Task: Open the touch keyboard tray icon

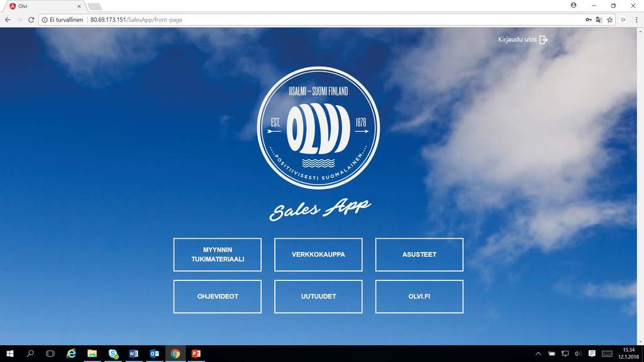Action: click(607, 353)
